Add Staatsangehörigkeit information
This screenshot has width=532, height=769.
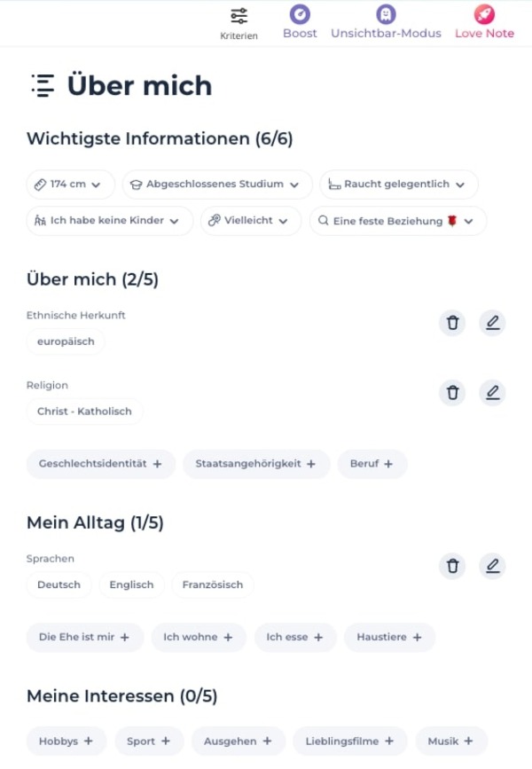pos(256,464)
